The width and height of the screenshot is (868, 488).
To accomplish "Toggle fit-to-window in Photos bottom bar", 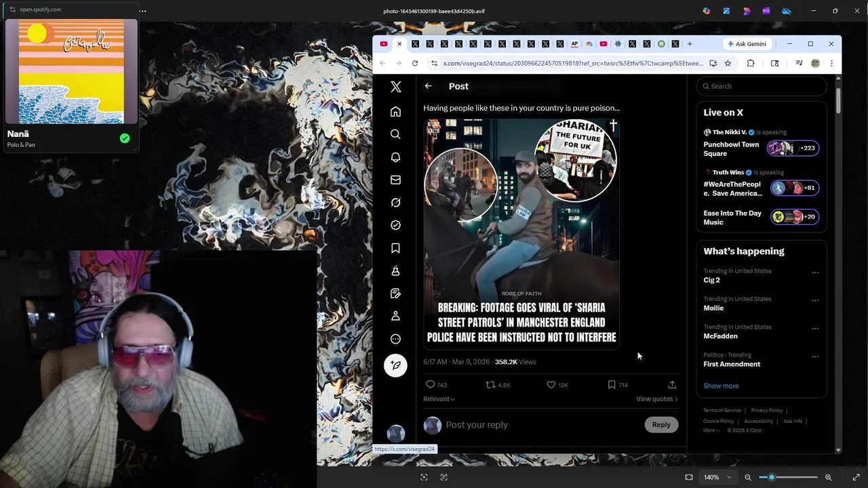I will [689, 477].
